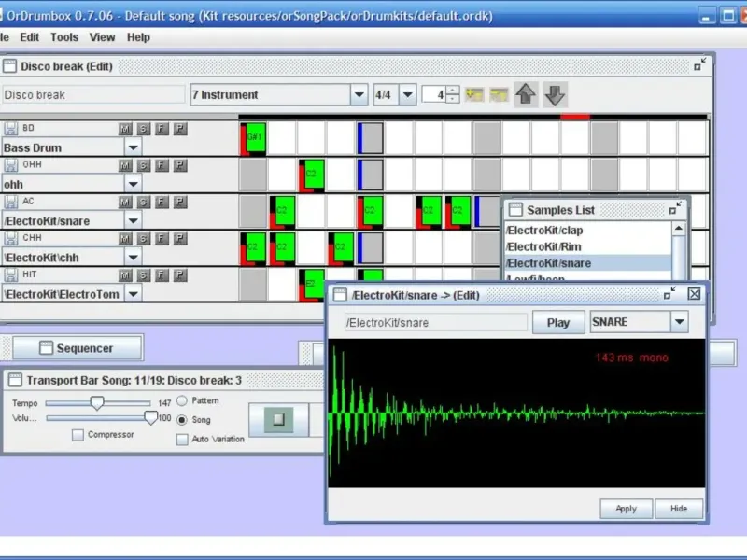
Task: Click the Play button in sample editor
Action: (558, 322)
